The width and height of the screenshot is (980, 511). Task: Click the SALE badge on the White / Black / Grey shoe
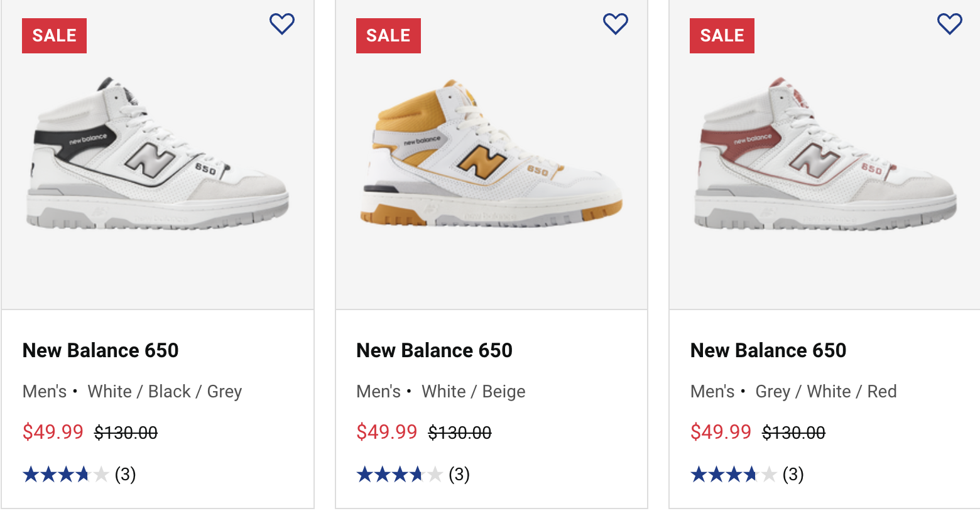[x=54, y=36]
